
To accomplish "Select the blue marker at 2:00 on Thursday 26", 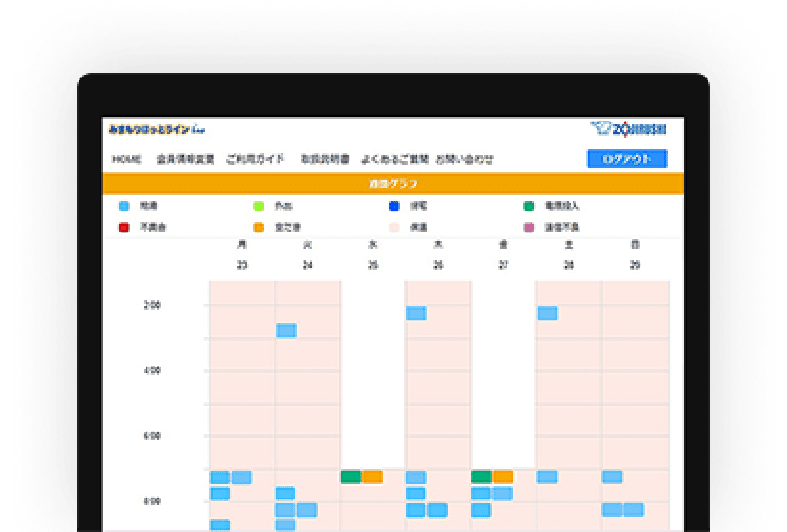I will pyautogui.click(x=416, y=313).
